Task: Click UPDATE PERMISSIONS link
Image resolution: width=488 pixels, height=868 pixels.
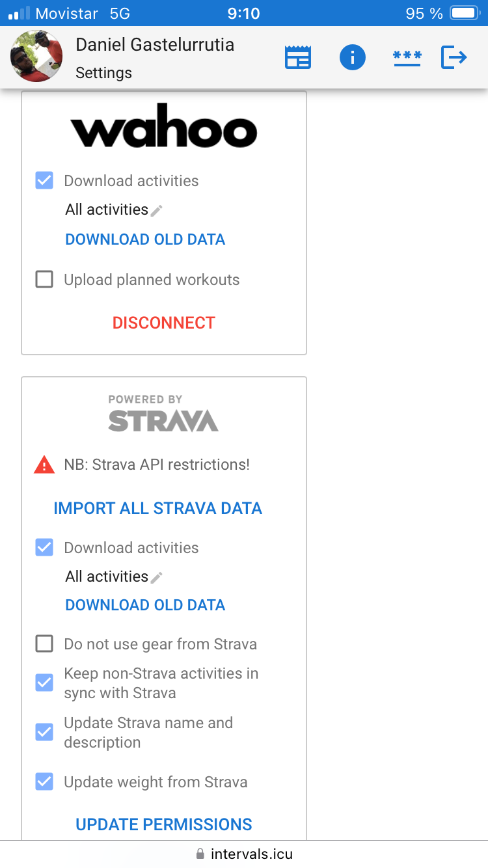Action: pyautogui.click(x=164, y=824)
